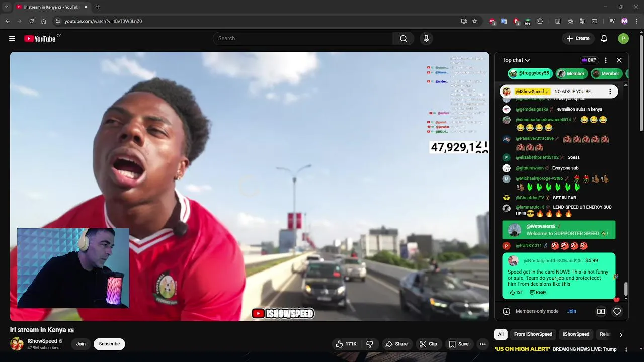Expand the Top chat mode dropdown
The image size is (644, 362).
click(x=516, y=60)
